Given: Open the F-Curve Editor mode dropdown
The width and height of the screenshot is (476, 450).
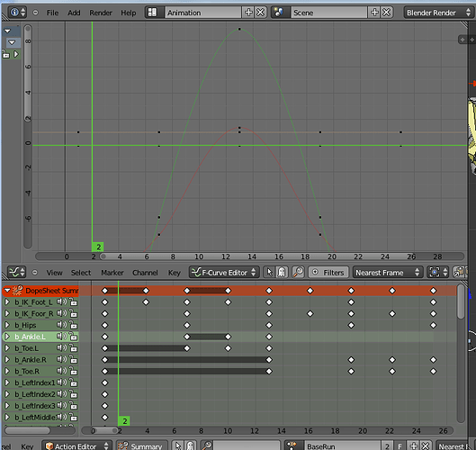Looking at the screenshot, I should coord(224,273).
